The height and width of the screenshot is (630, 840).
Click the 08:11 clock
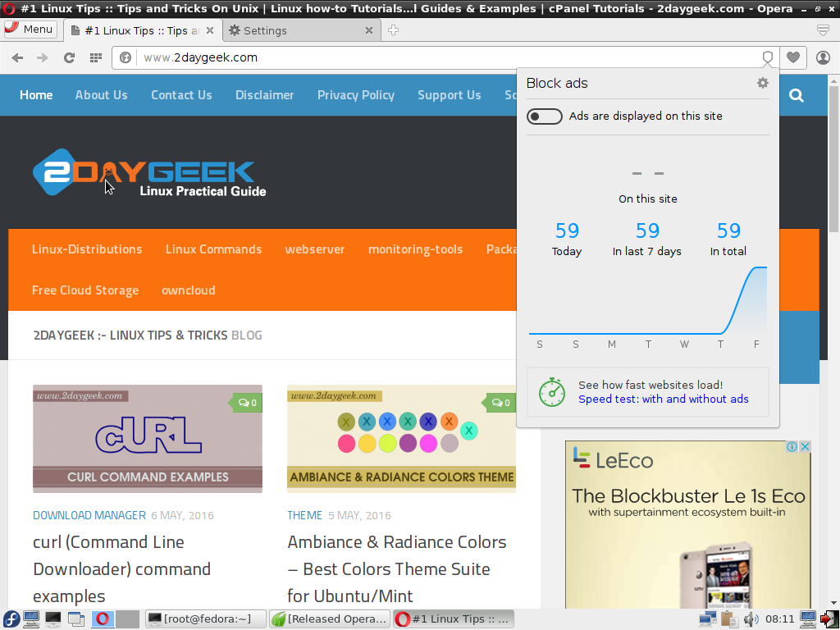click(x=779, y=619)
